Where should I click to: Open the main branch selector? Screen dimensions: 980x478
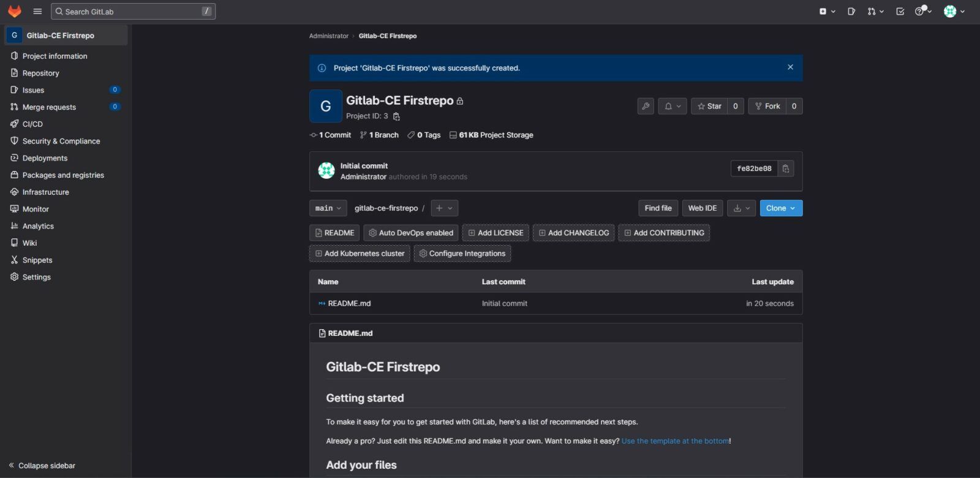coord(328,208)
